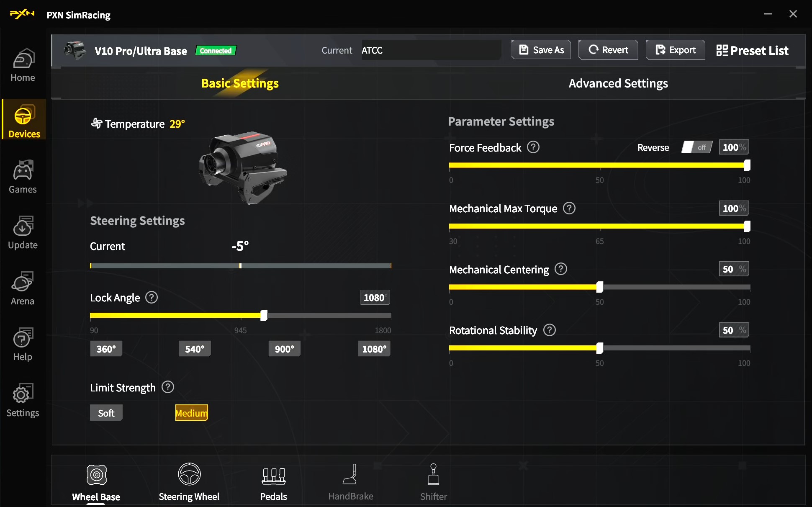Switch to Advanced Settings tab
The image size is (812, 507).
pos(618,83)
